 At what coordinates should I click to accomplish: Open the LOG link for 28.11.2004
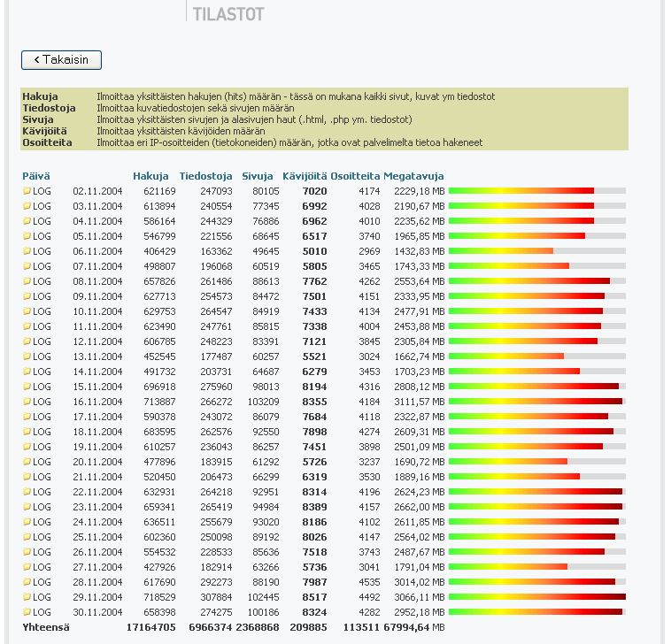tap(42, 582)
